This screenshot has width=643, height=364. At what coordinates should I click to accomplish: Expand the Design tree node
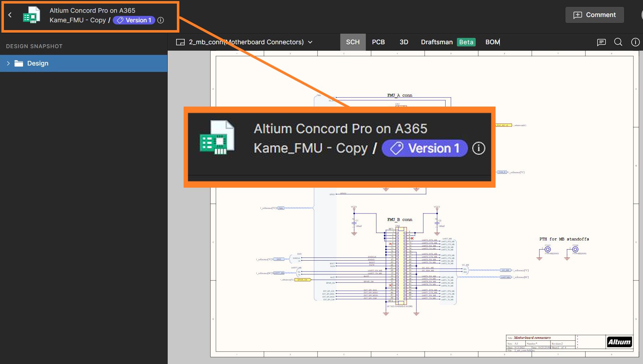(8, 63)
